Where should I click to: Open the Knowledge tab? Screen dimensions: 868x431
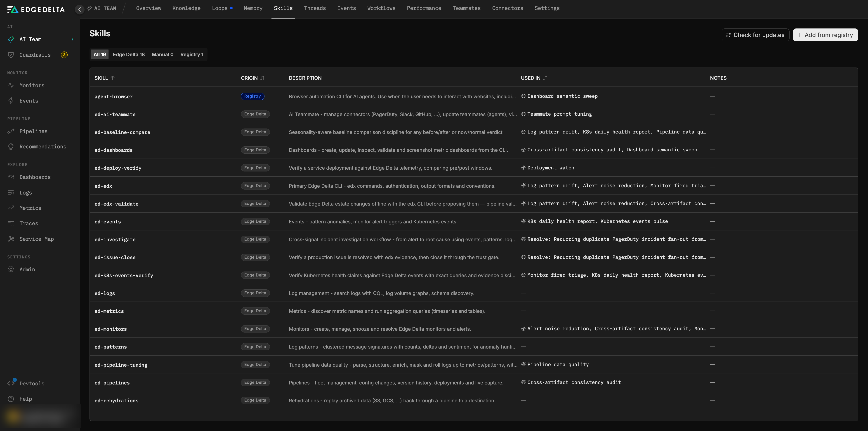coord(186,8)
